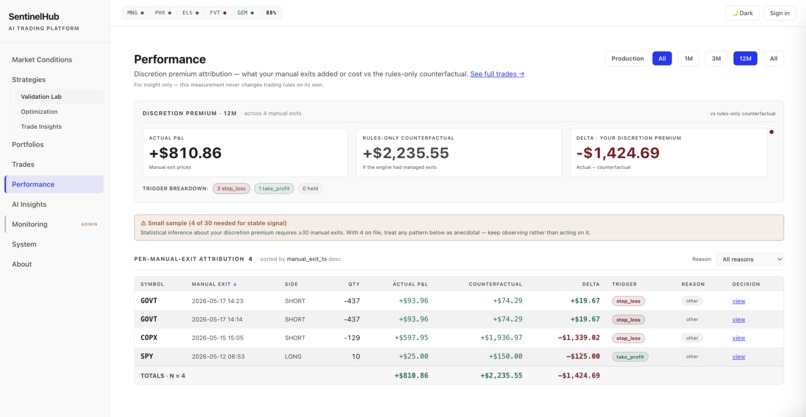
Task: Click the 3 stop_loss breakdown chip
Action: (x=231, y=189)
